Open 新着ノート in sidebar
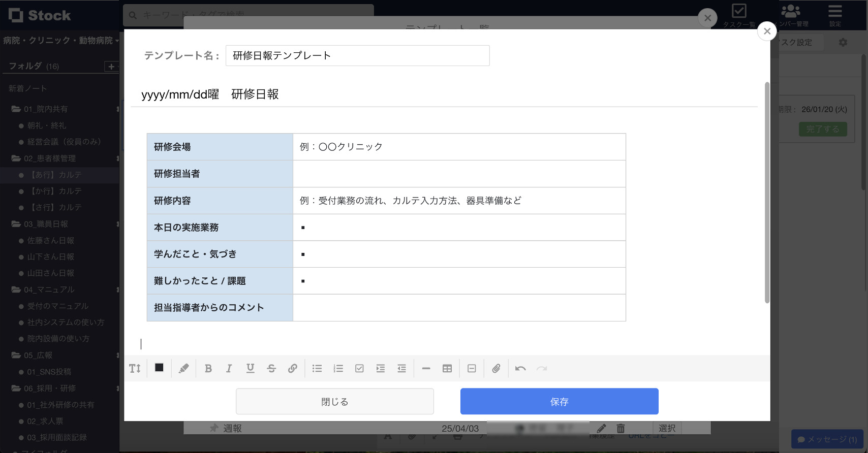Viewport: 868px width, 453px height. coord(27,88)
